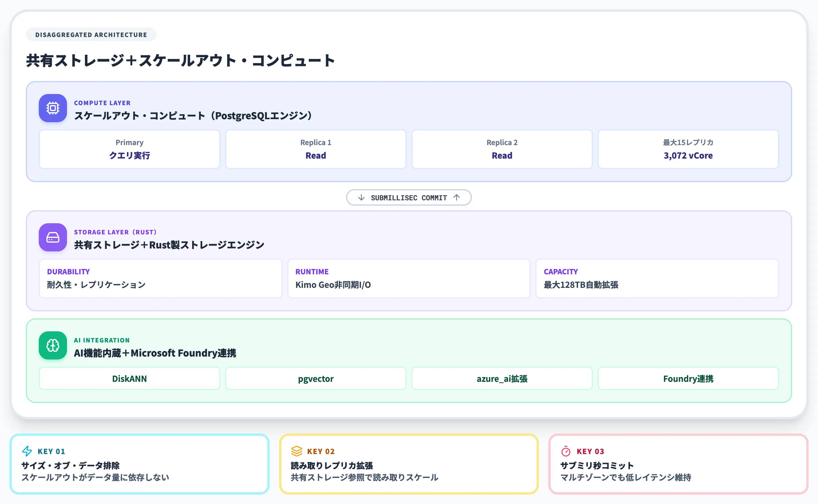Click the 共有ストレージ参照で読み取りスケール description
The height and width of the screenshot is (504, 818).
tap(364, 477)
